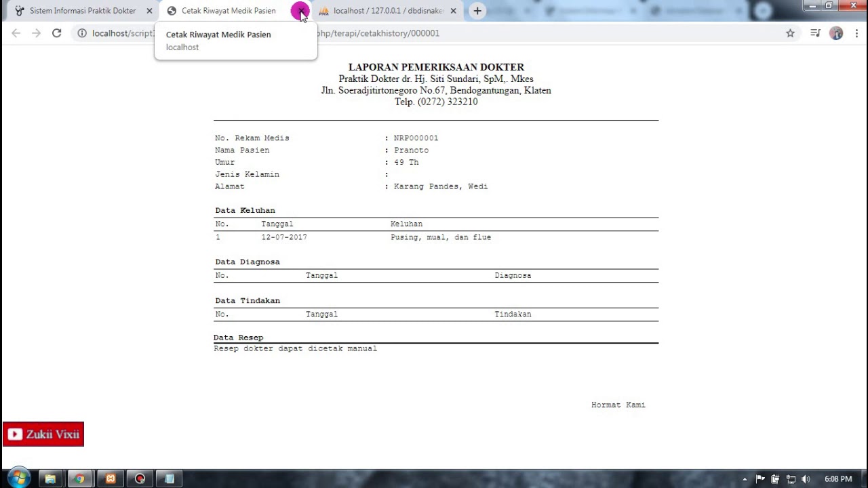The width and height of the screenshot is (868, 488).
Task: Click patient name Pranoto
Action: [411, 150]
